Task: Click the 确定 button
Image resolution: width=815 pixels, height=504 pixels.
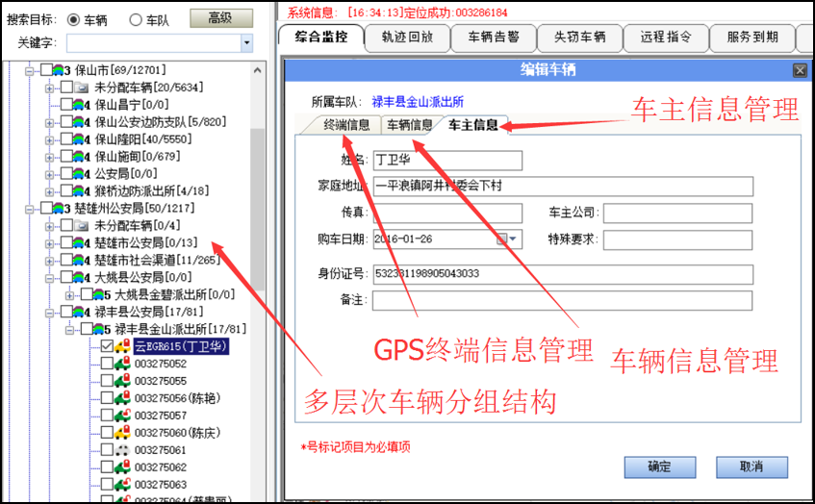Action: coord(659,466)
